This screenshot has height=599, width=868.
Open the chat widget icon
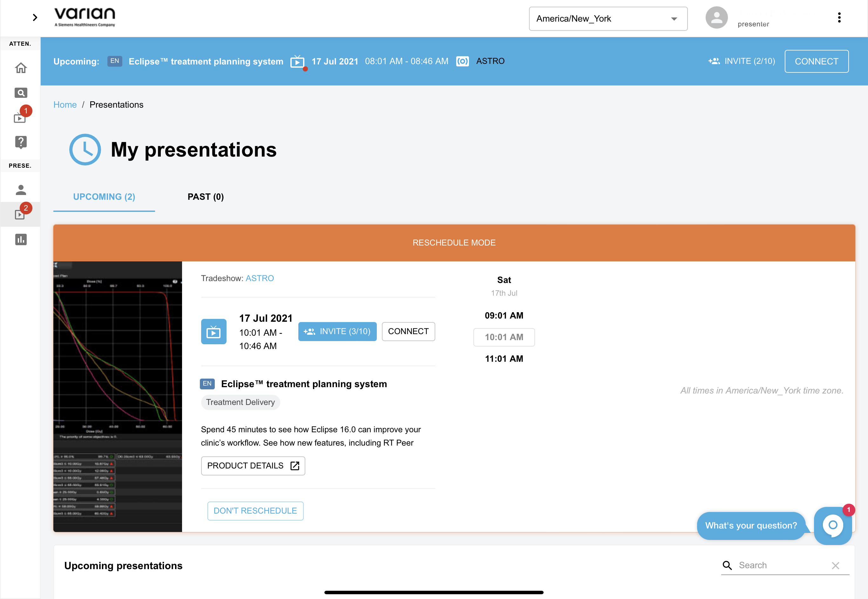coord(832,525)
